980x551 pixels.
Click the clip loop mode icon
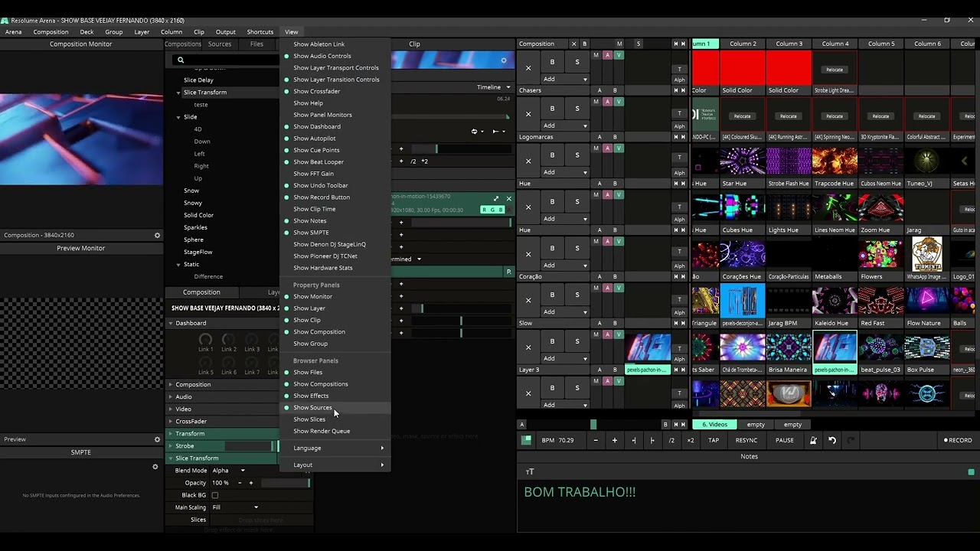474,132
